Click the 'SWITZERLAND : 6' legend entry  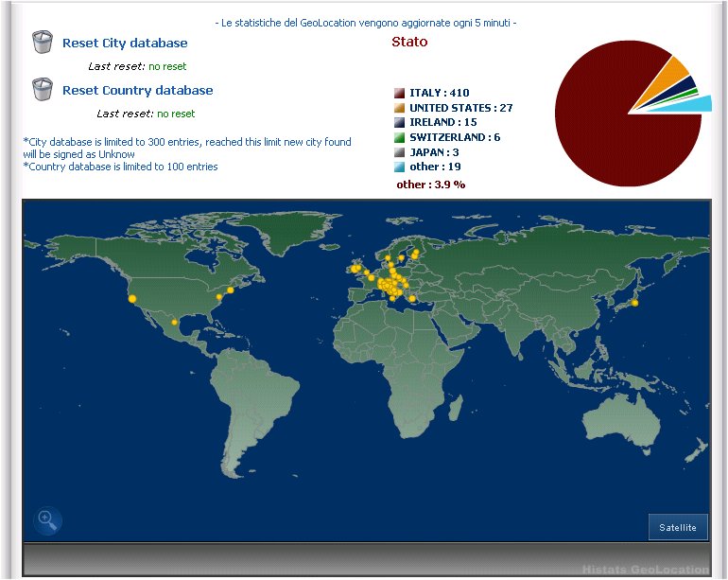pyautogui.click(x=455, y=137)
